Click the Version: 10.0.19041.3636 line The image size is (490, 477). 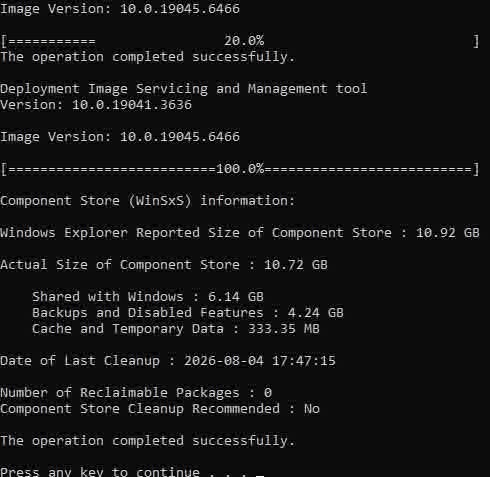(96, 105)
